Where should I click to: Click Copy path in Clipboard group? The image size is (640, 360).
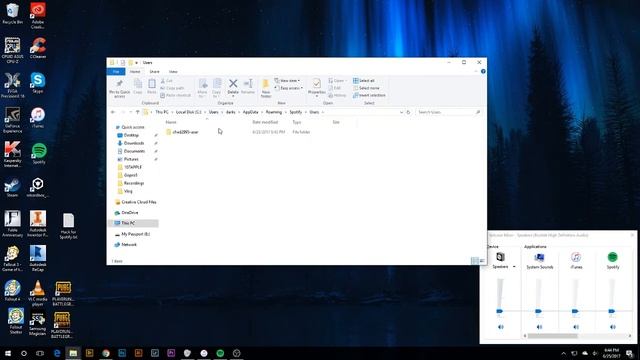172,88
